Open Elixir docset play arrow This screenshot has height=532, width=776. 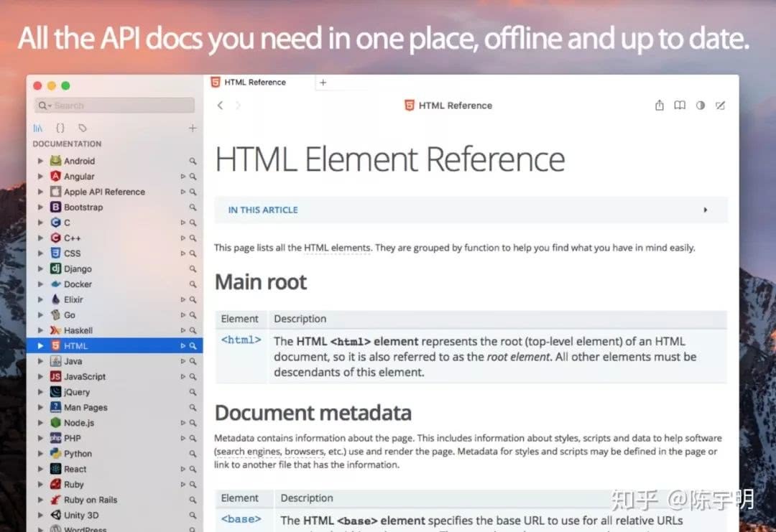183,299
